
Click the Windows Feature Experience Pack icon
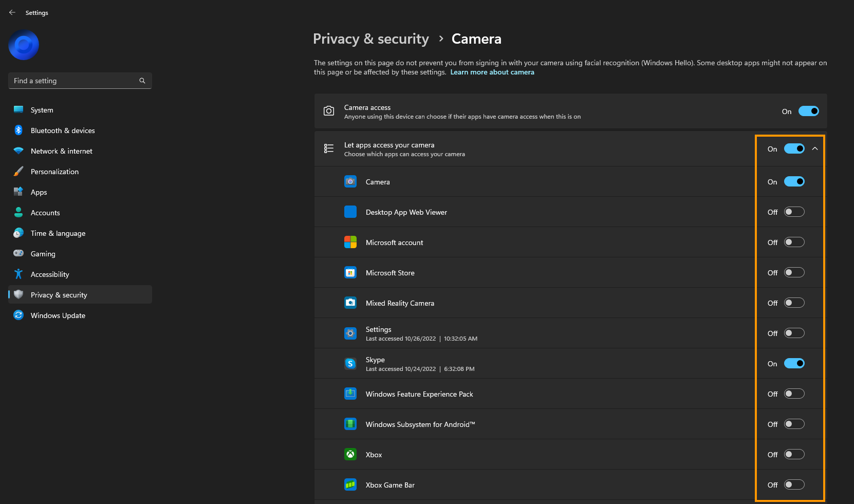tap(350, 394)
